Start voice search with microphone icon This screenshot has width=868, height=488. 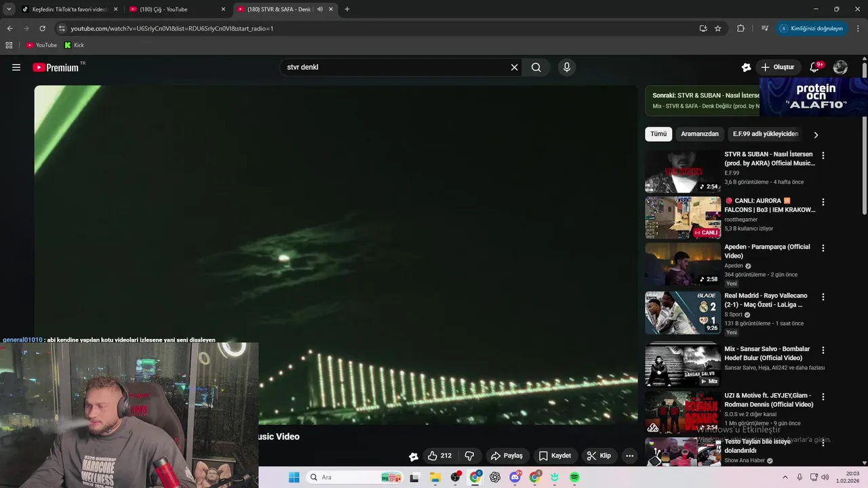tap(567, 67)
